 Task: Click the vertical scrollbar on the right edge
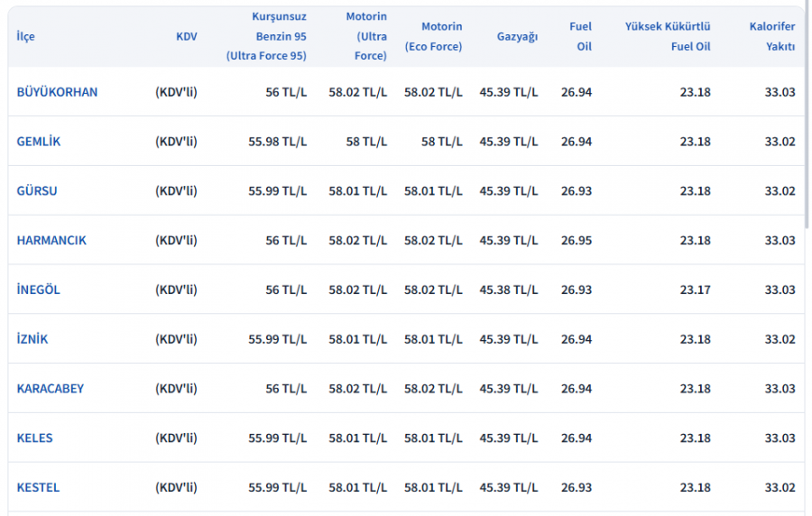pos(807,108)
